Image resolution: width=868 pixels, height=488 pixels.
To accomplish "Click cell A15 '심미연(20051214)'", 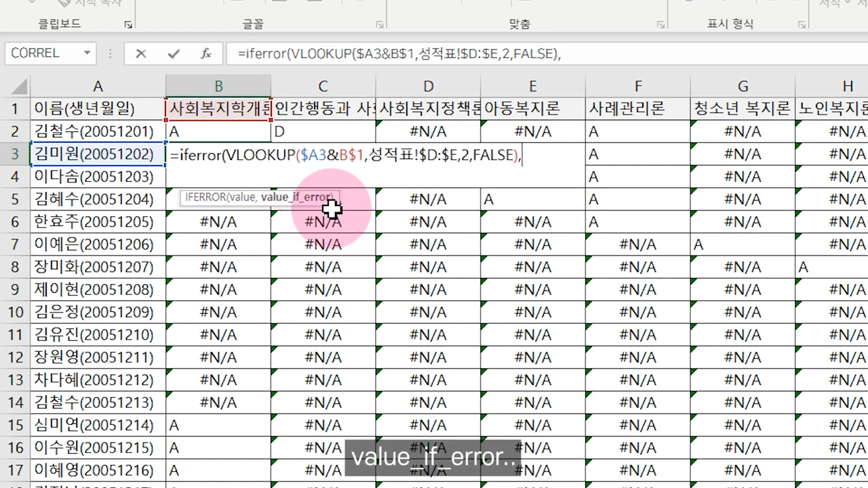I will tap(98, 425).
